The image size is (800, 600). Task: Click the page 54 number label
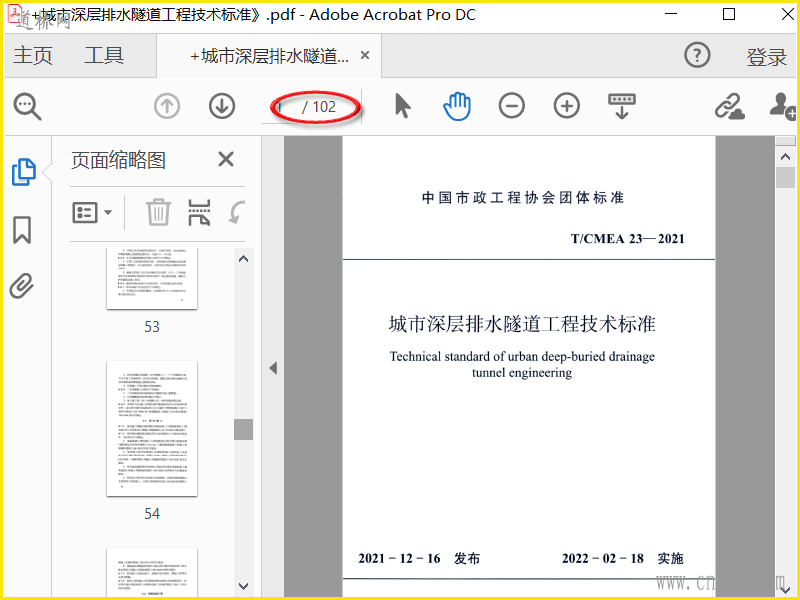coord(152,514)
